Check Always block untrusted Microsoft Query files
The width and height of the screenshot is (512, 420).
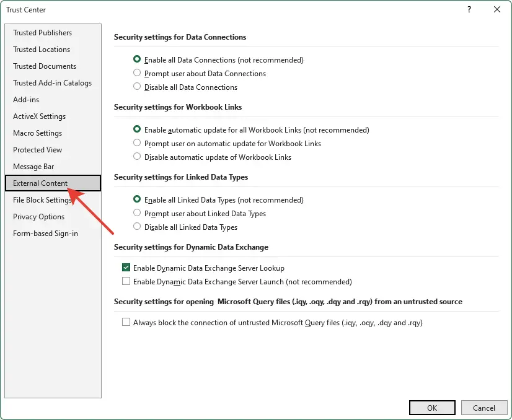point(126,322)
